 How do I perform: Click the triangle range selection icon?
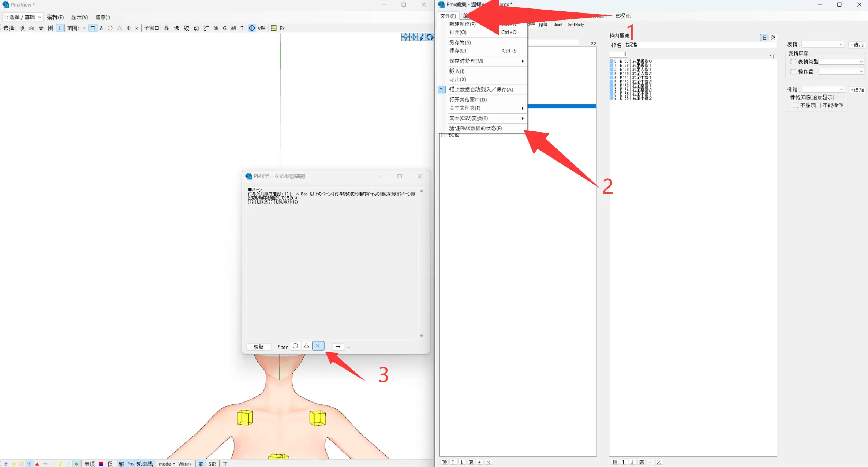pyautogui.click(x=120, y=28)
